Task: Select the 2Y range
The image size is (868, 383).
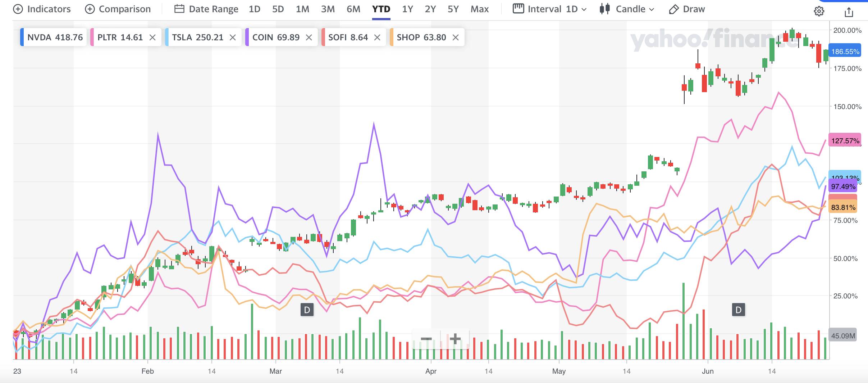Action: pyautogui.click(x=430, y=9)
